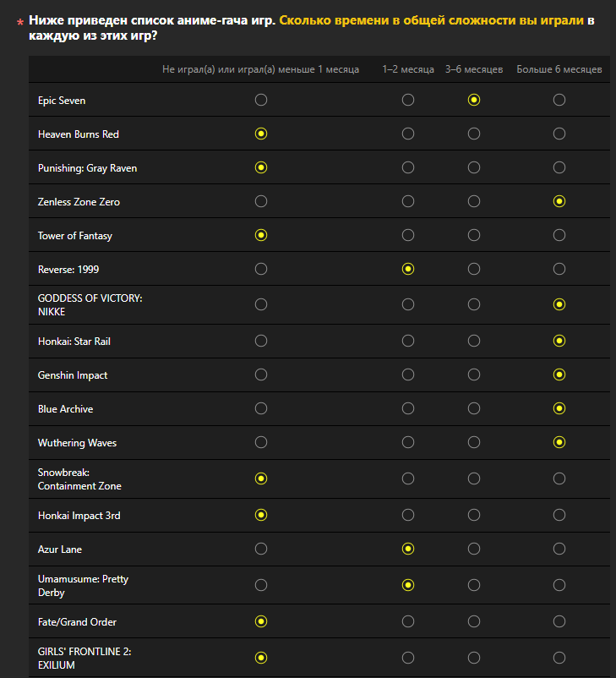
Task: Select '1–2 месяца' for Tower of Fantasy
Action: (407, 235)
